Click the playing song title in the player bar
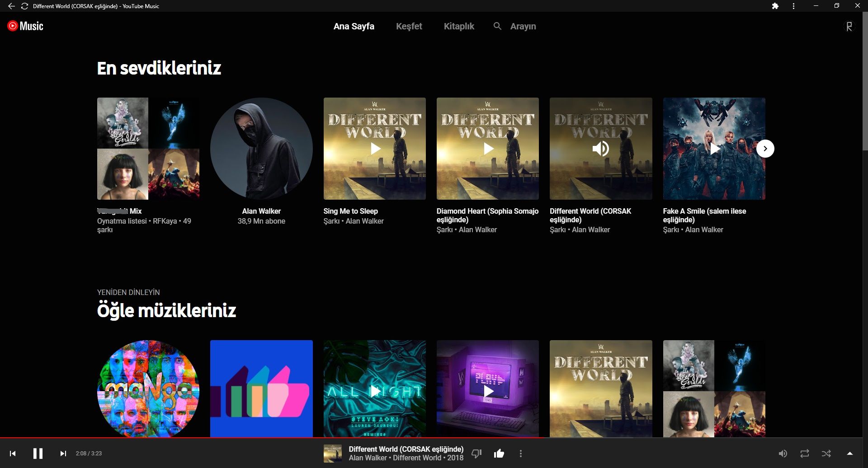Viewport: 868px width, 468px height. 406,449
